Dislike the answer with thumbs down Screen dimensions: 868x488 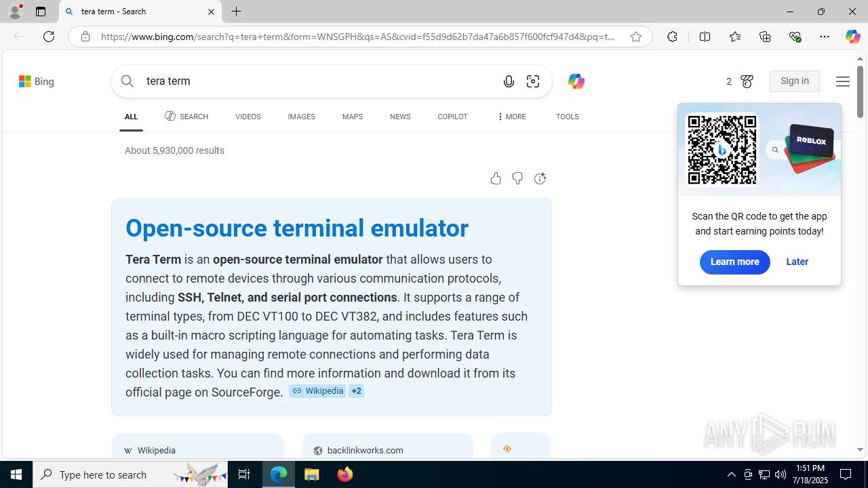point(517,178)
